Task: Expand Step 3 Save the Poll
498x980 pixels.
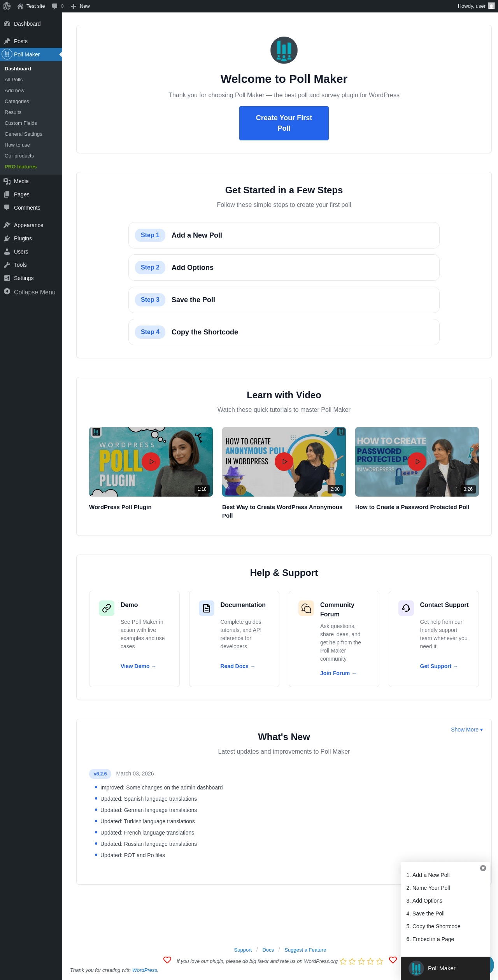Action: click(x=284, y=300)
